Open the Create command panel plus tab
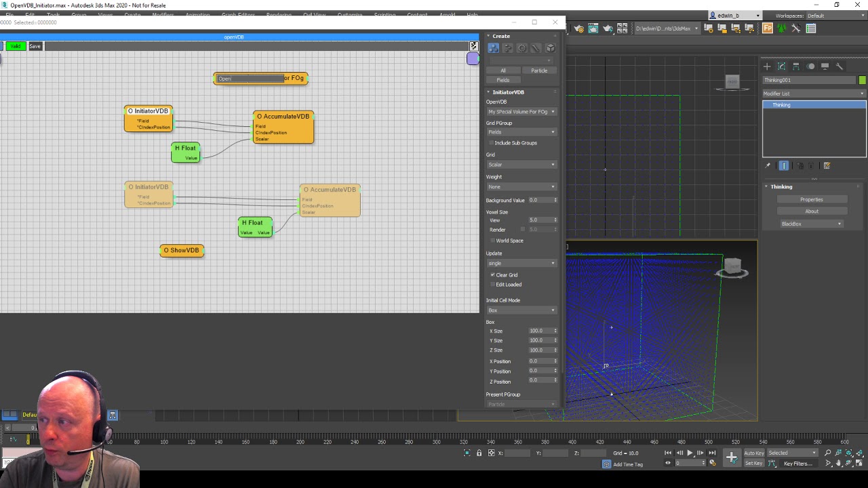868x488 pixels. (x=767, y=66)
